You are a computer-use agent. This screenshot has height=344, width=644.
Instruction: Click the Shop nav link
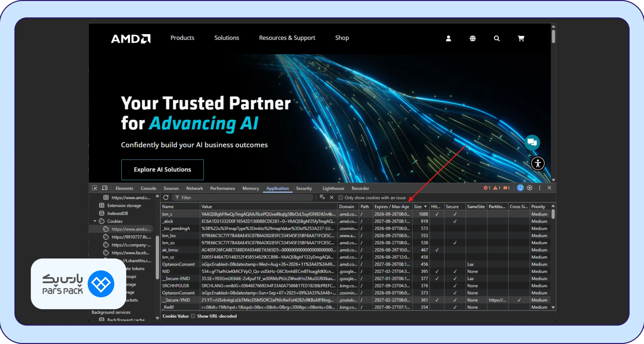342,38
